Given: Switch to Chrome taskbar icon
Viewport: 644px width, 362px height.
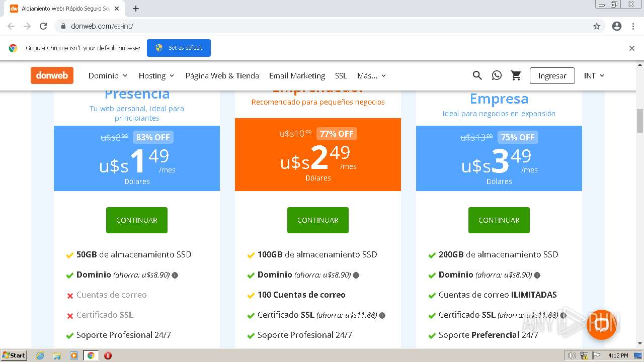Looking at the screenshot, I should point(91,355).
